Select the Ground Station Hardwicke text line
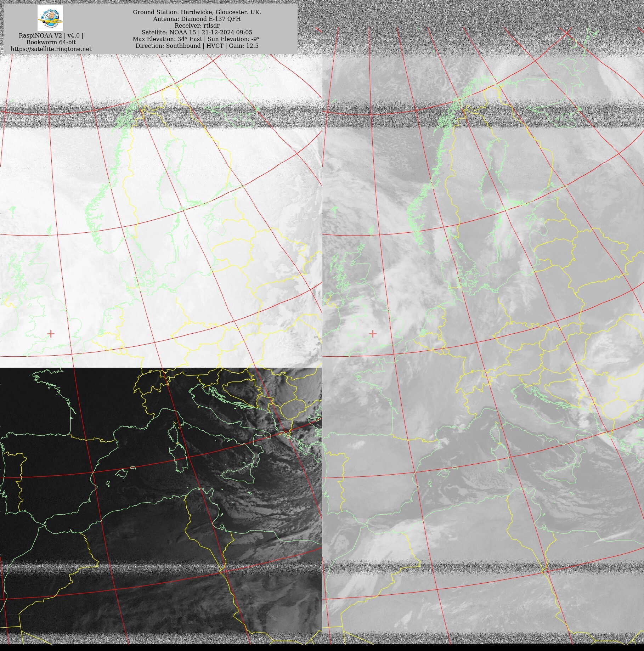 197,12
